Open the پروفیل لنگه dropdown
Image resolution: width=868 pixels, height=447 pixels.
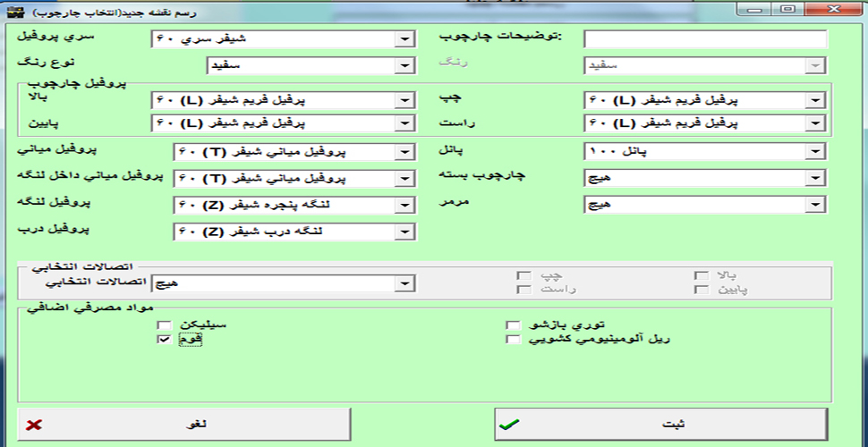click(x=404, y=206)
